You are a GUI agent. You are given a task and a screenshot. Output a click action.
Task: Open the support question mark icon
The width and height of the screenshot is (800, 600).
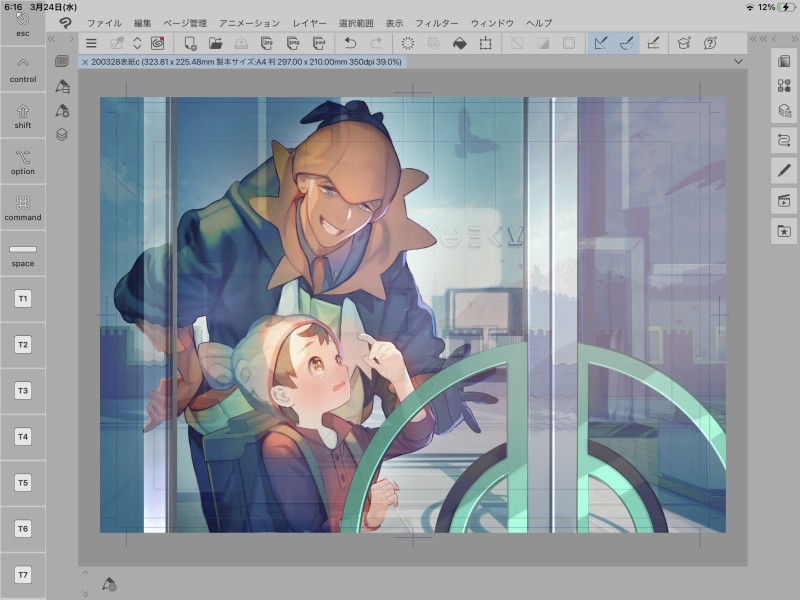pyautogui.click(x=710, y=43)
